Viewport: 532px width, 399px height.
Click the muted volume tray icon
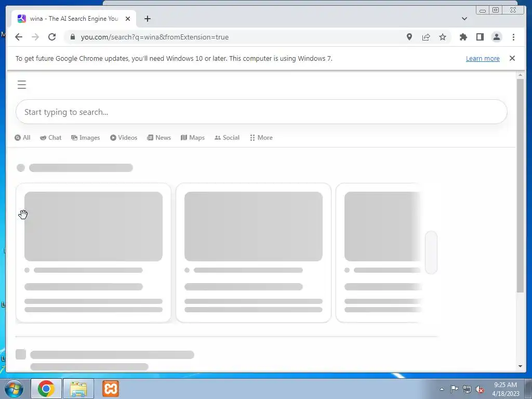click(x=480, y=389)
